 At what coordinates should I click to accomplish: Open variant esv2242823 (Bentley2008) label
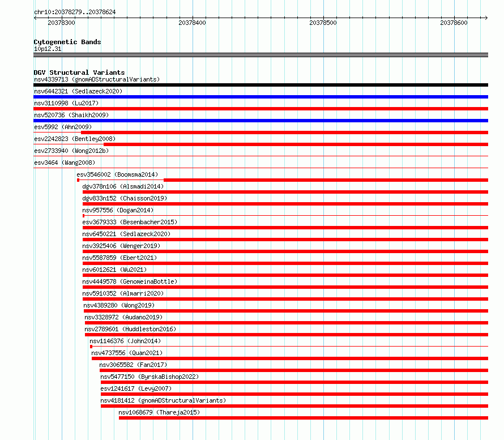[75, 139]
